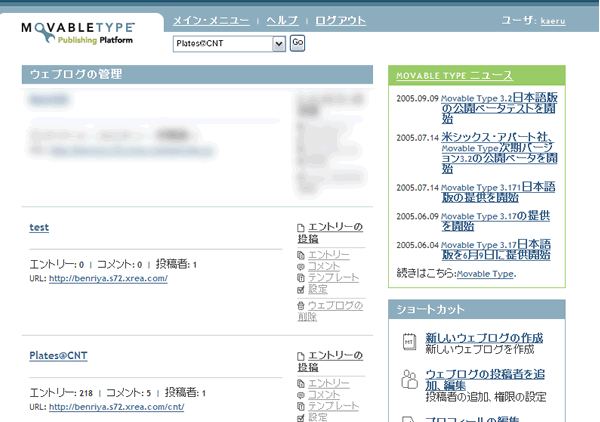Open 設定 for test blog

(x=318, y=289)
